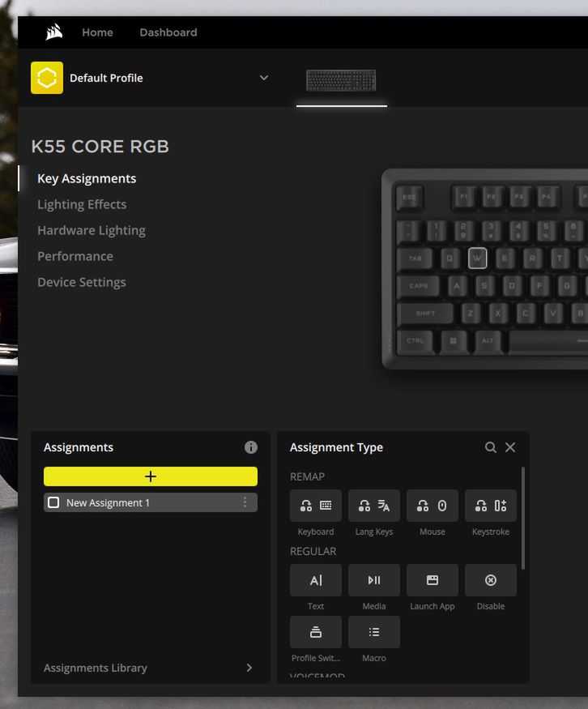Open Performance section

75,256
